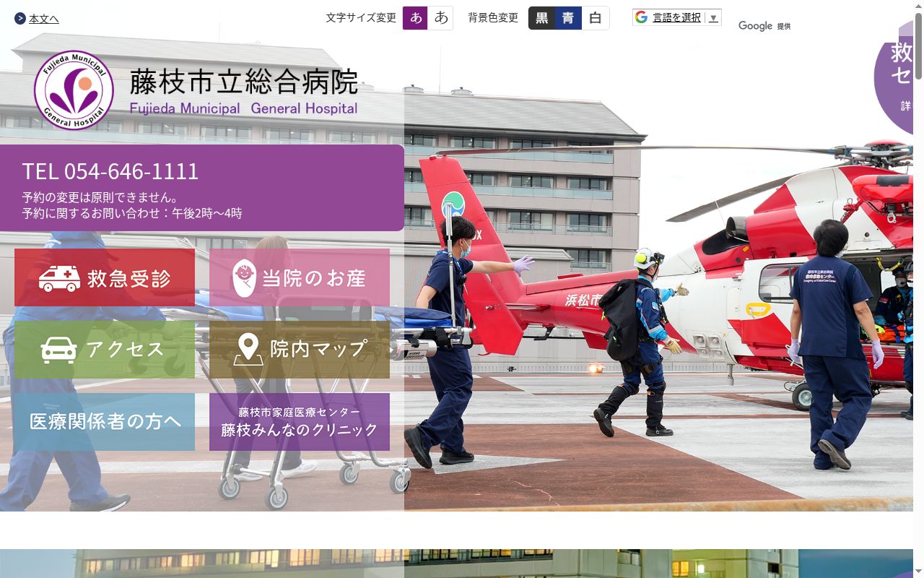
Task: Switch background color to 黒
Action: 541,18
